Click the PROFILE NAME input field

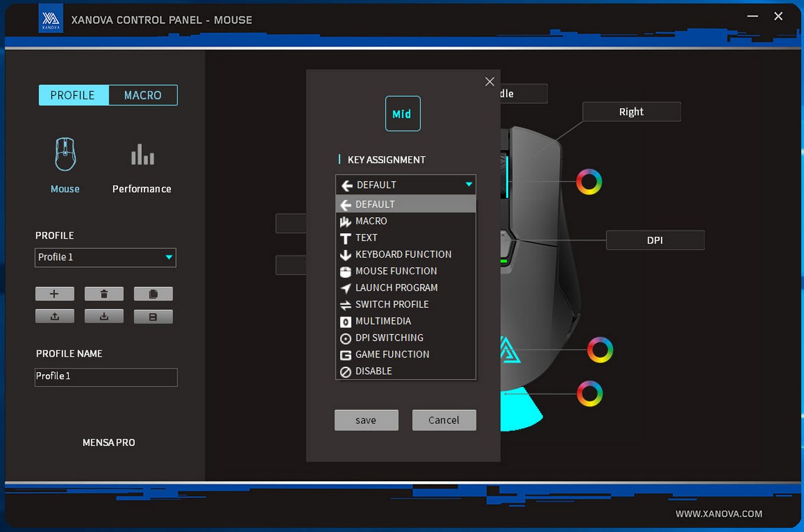point(106,377)
